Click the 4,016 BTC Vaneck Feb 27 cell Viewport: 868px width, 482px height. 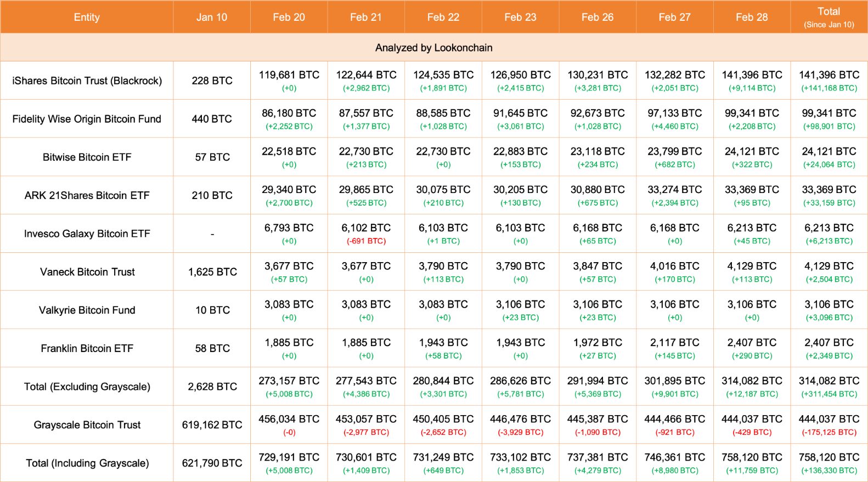pyautogui.click(x=675, y=272)
